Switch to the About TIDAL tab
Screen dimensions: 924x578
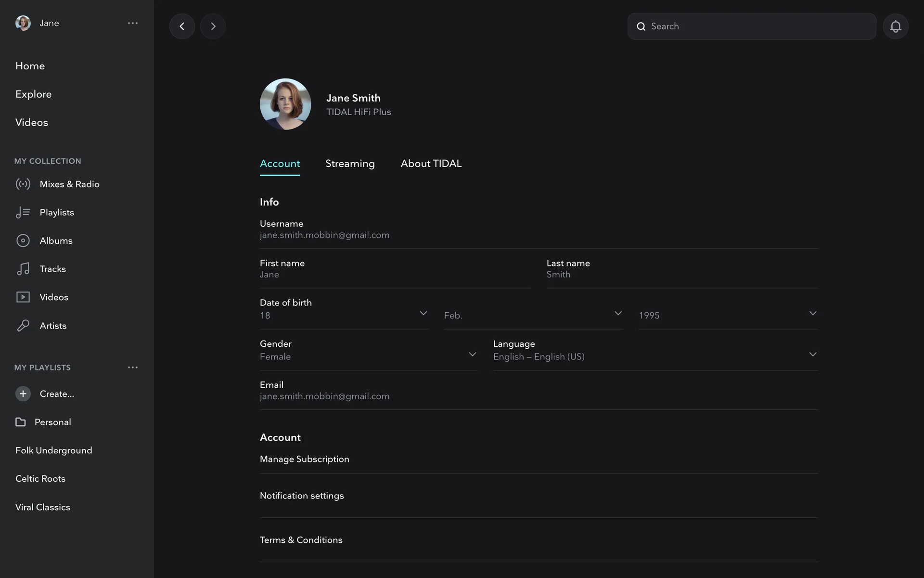pos(431,164)
